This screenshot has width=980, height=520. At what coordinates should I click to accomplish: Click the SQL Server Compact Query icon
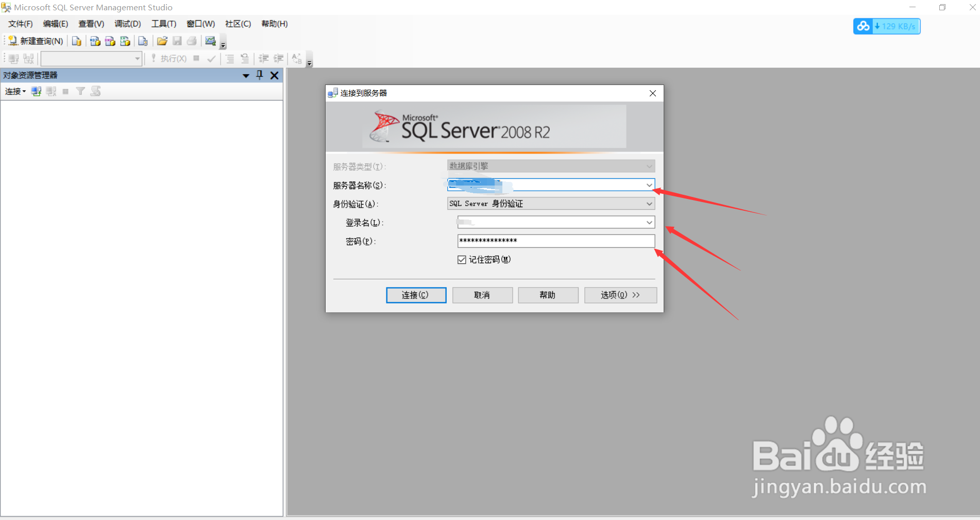(x=143, y=41)
